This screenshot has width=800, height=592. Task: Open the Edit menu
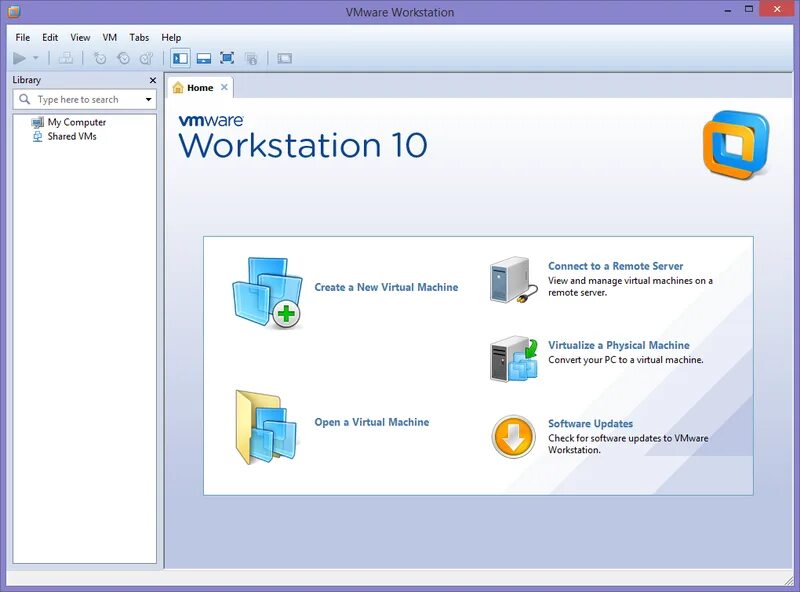pos(50,37)
